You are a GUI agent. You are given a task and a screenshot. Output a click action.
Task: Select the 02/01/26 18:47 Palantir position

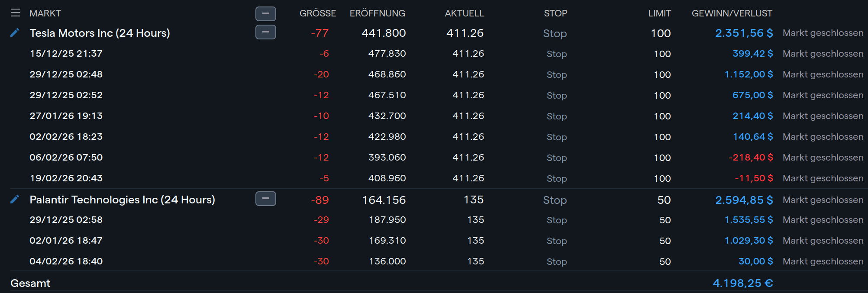pos(66,241)
